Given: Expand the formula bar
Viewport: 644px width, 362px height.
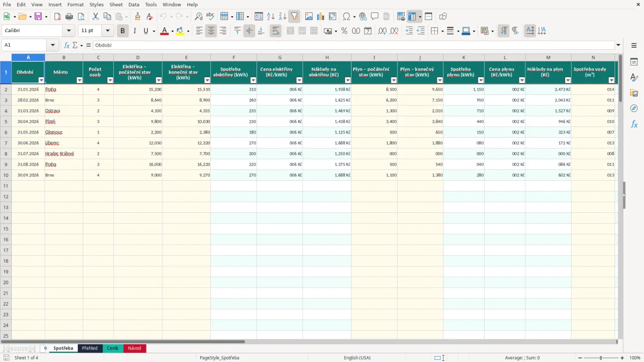Looking at the screenshot, I should point(618,46).
